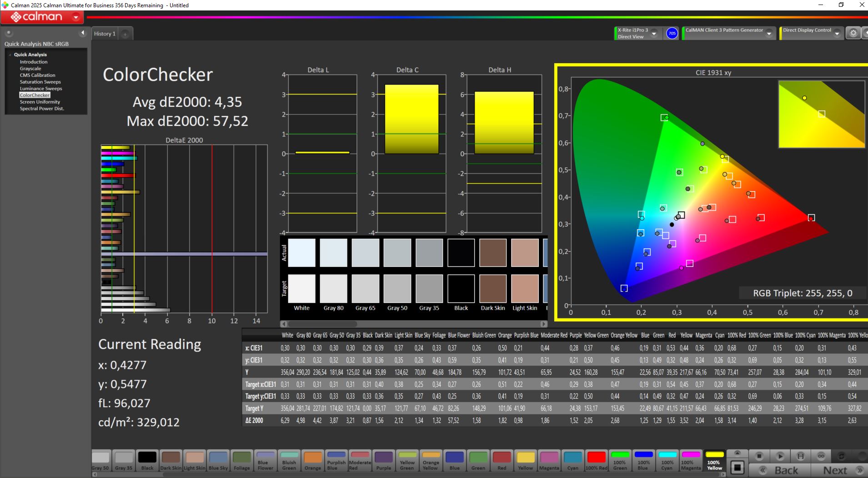Click the blue 705 meter indicator

click(x=672, y=33)
